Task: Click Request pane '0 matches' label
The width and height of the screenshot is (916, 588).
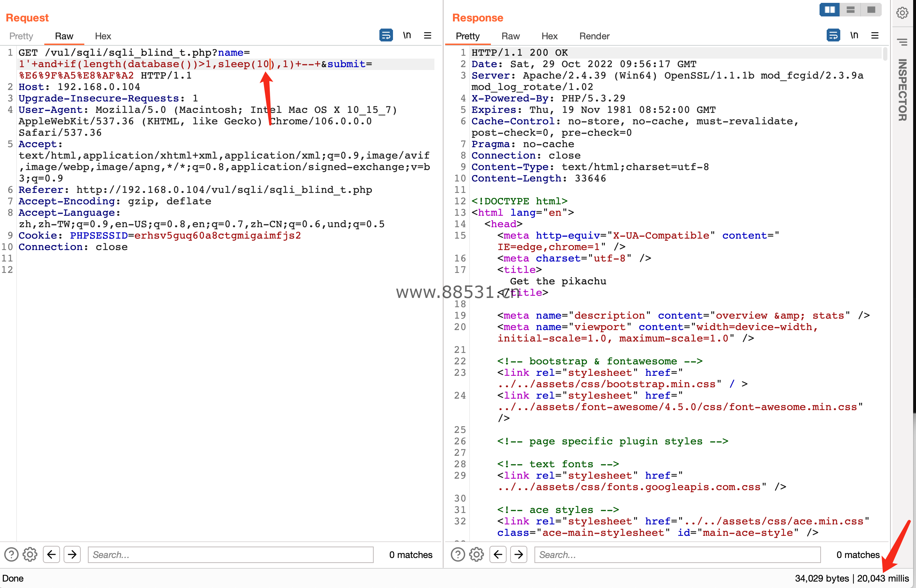Action: tap(410, 554)
